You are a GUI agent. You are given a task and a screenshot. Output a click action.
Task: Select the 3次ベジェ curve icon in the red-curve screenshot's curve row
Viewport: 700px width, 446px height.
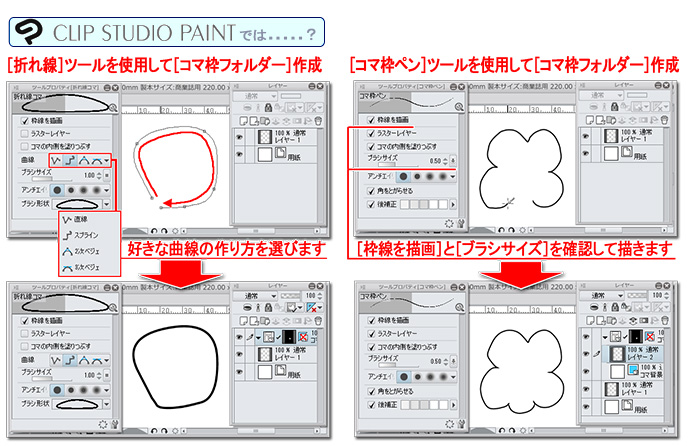[96, 160]
